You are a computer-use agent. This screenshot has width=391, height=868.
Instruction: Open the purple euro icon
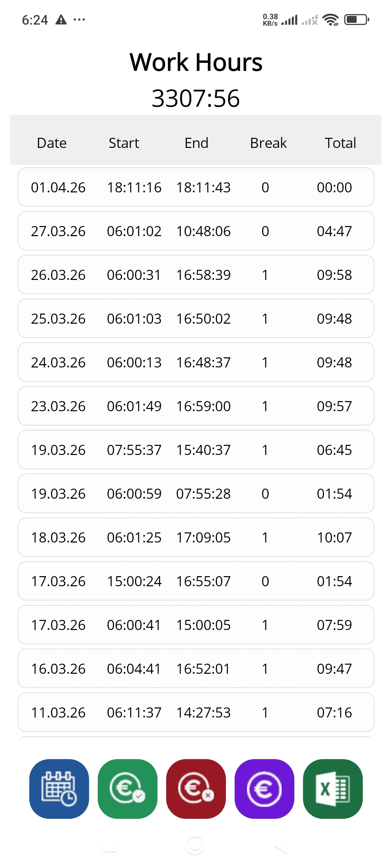point(264,788)
